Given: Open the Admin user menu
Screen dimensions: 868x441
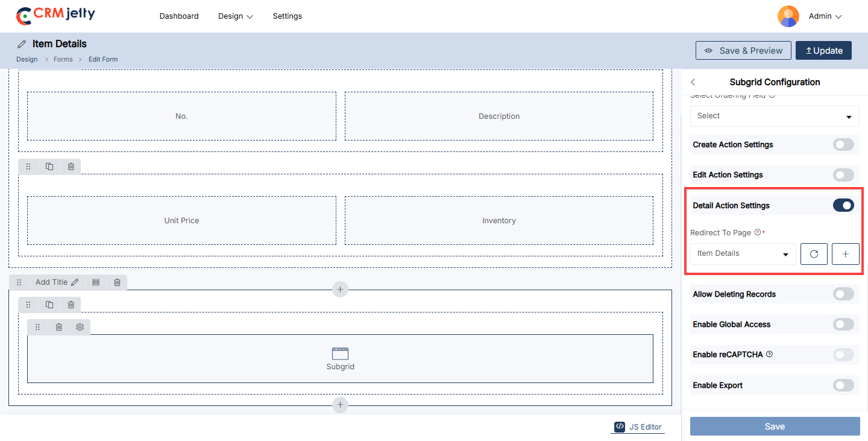Looking at the screenshot, I should pos(825,16).
